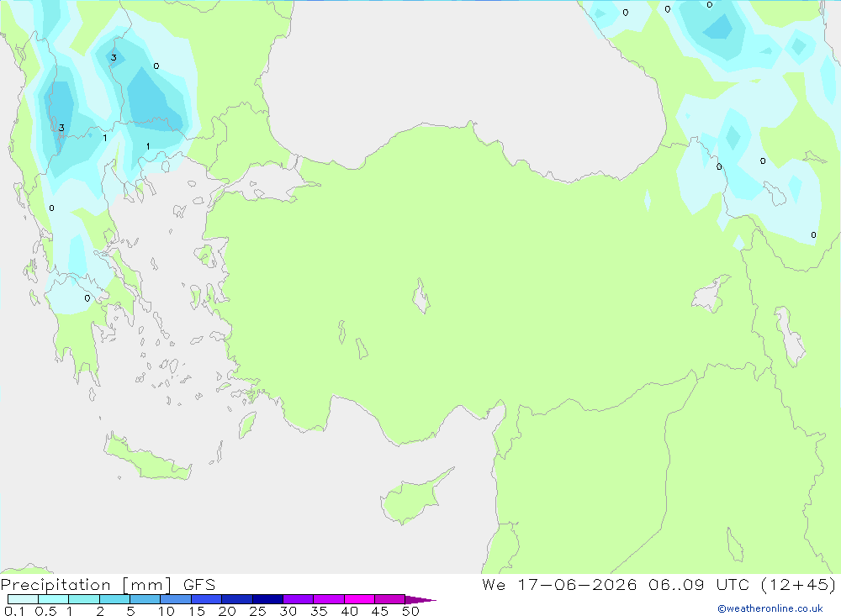Image resolution: width=841 pixels, height=616 pixels.
Task: Click the date "We 17-06-2026"
Action: [559, 584]
